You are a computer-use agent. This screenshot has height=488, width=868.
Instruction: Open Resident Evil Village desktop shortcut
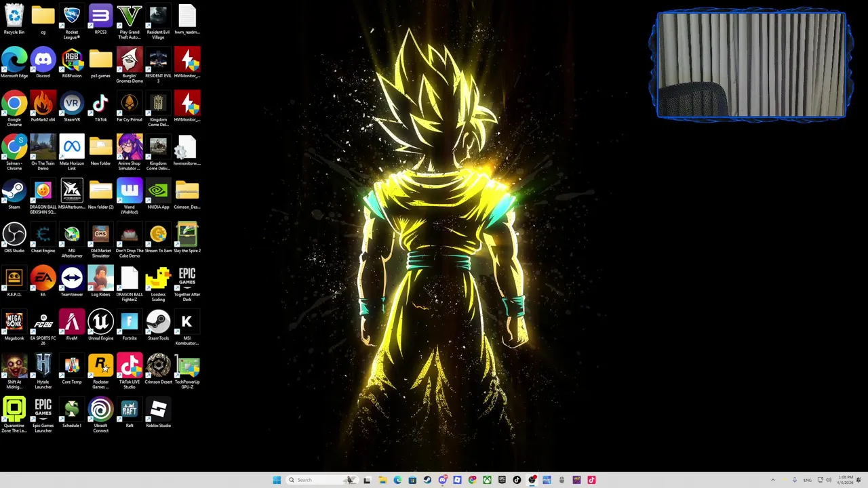coord(158,21)
